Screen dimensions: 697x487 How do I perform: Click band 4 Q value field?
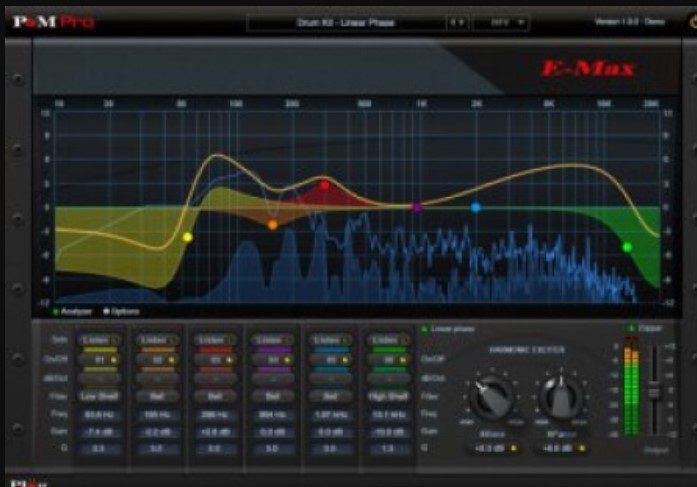[x=273, y=449]
